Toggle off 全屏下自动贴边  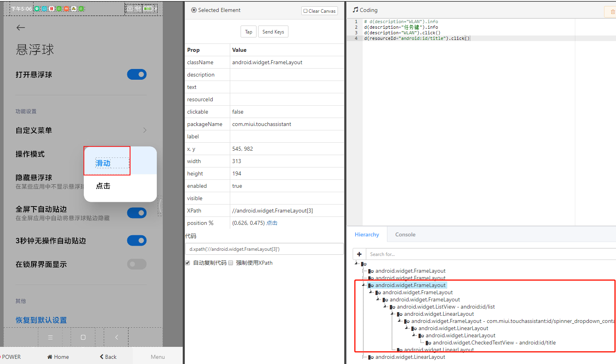[137, 212]
